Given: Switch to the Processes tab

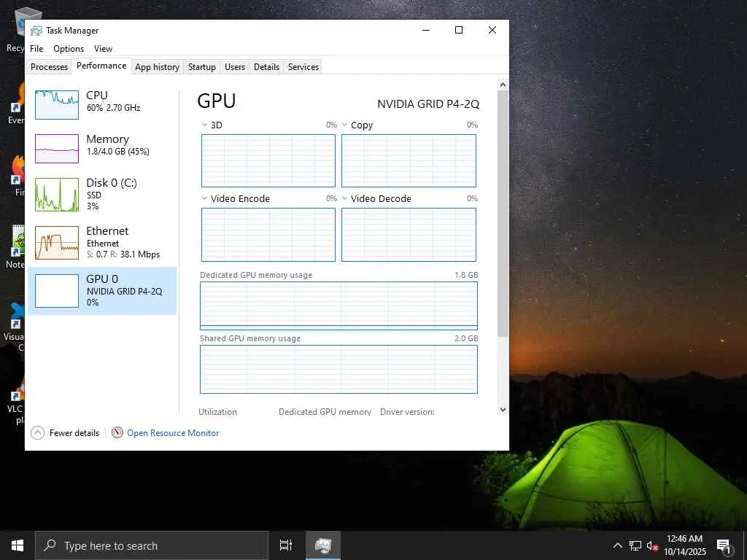Looking at the screenshot, I should click(x=49, y=66).
